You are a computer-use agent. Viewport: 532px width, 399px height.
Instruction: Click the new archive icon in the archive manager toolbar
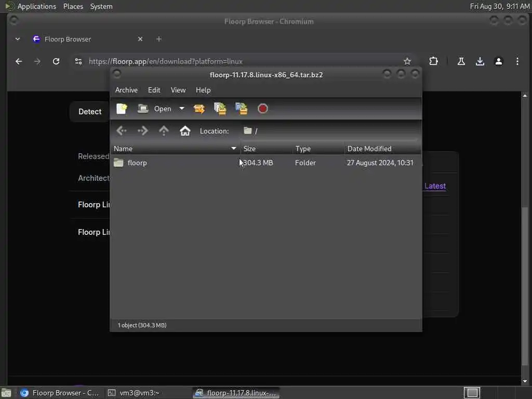pyautogui.click(x=122, y=109)
